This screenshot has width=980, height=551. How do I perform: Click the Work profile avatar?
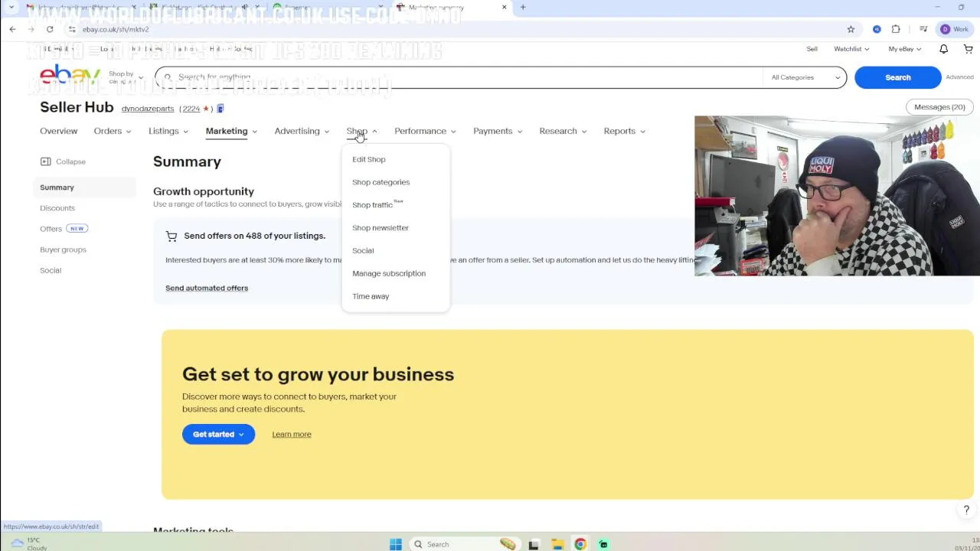click(x=954, y=29)
